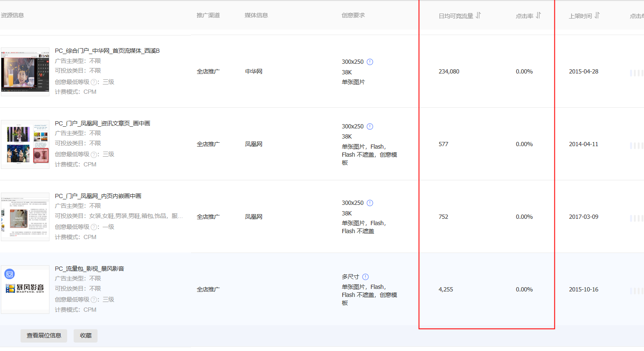Click 全店推广 in the 暴风影音 row
The height and width of the screenshot is (351, 644).
click(208, 289)
